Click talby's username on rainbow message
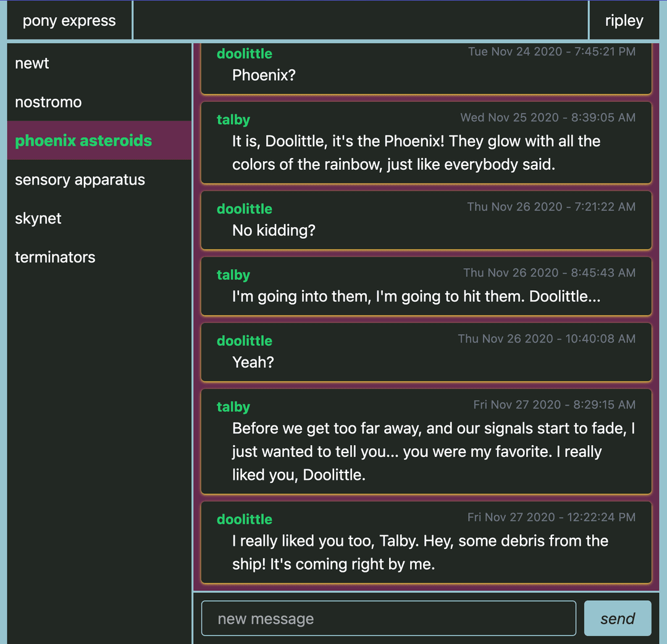Screen dimensions: 667x644 (233, 120)
